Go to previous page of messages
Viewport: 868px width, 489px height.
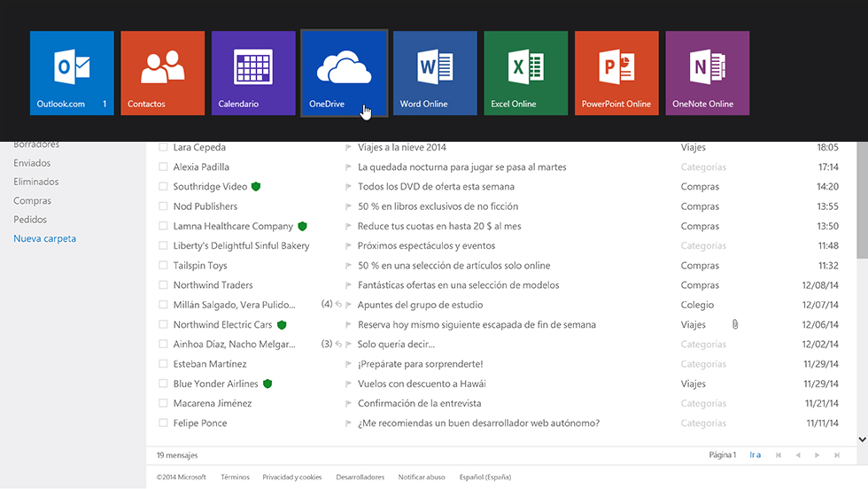click(798, 455)
